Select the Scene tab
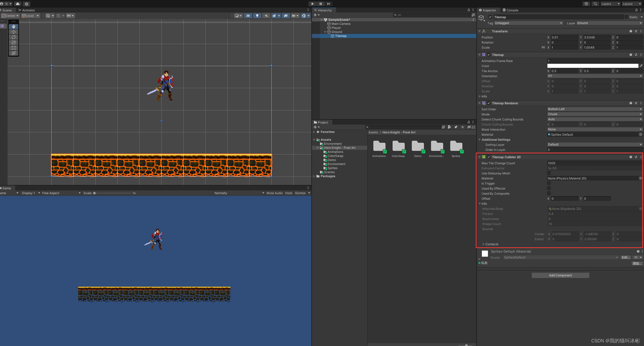644x346 pixels. 7,10
